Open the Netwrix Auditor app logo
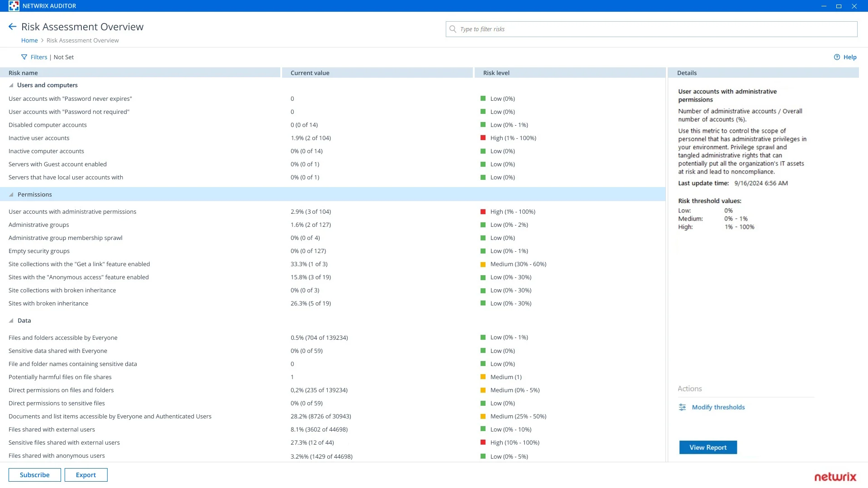Viewport: 868px width, 488px height. pyautogui.click(x=14, y=6)
